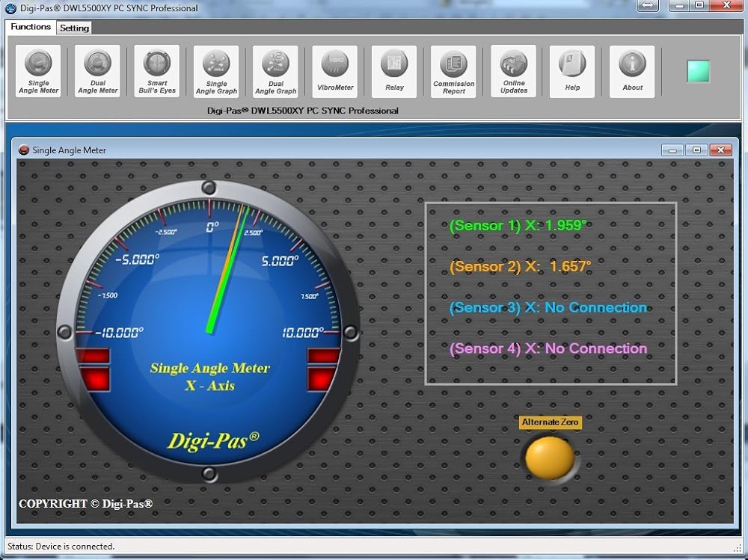
Task: Click the Alternate Zero label
Action: [x=550, y=422]
